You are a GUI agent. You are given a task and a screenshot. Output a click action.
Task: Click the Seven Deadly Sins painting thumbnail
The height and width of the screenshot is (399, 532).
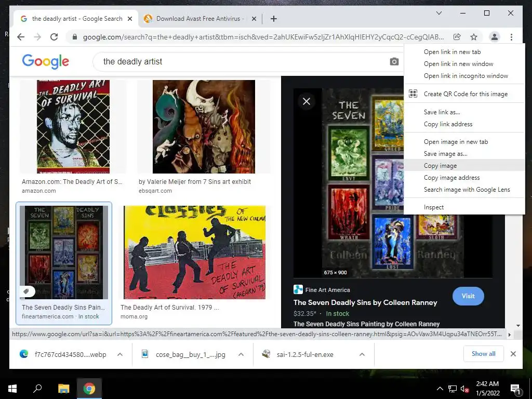click(x=64, y=252)
